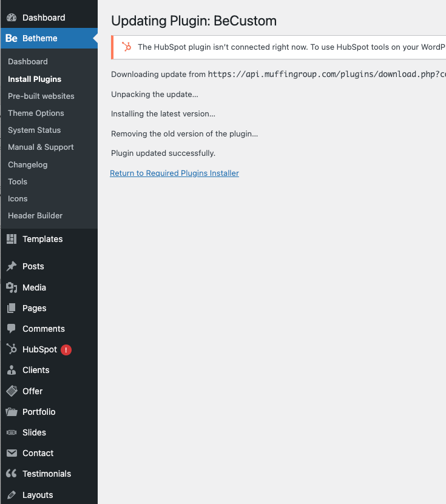Click the Clients person icon
This screenshot has width=446, height=504.
[12, 370]
